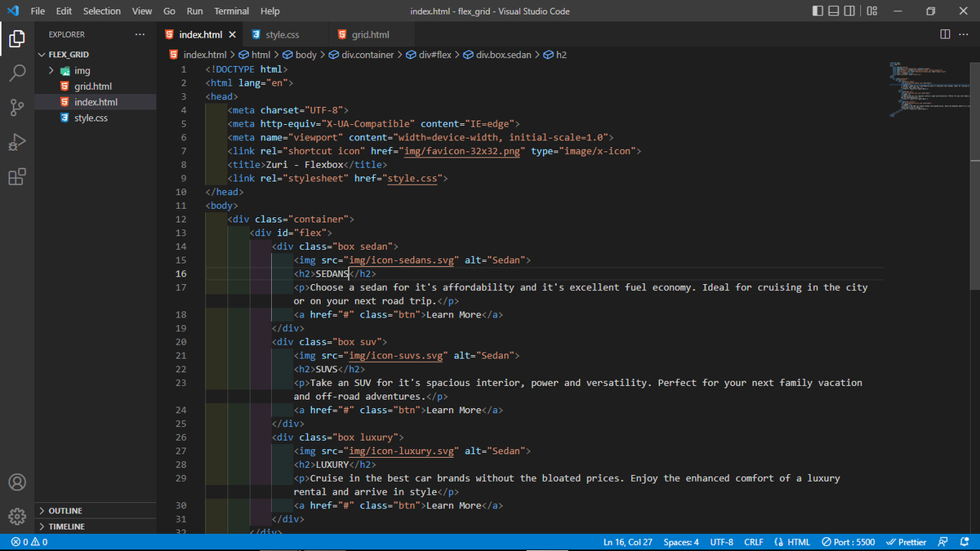Open the Edit menu

coord(65,11)
